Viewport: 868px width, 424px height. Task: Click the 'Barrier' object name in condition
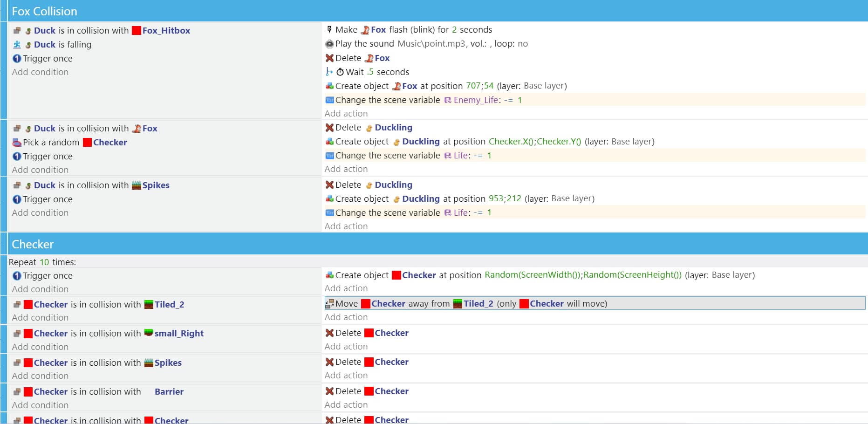pyautogui.click(x=169, y=392)
